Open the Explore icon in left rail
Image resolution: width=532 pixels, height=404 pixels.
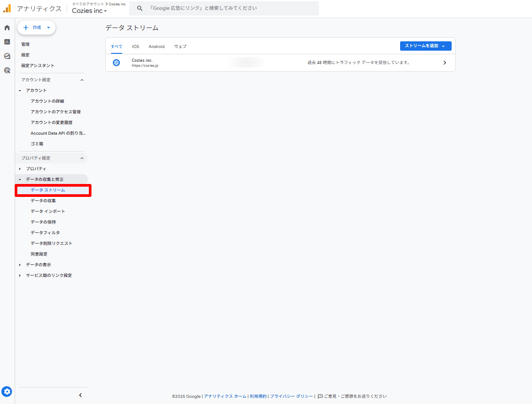point(7,56)
